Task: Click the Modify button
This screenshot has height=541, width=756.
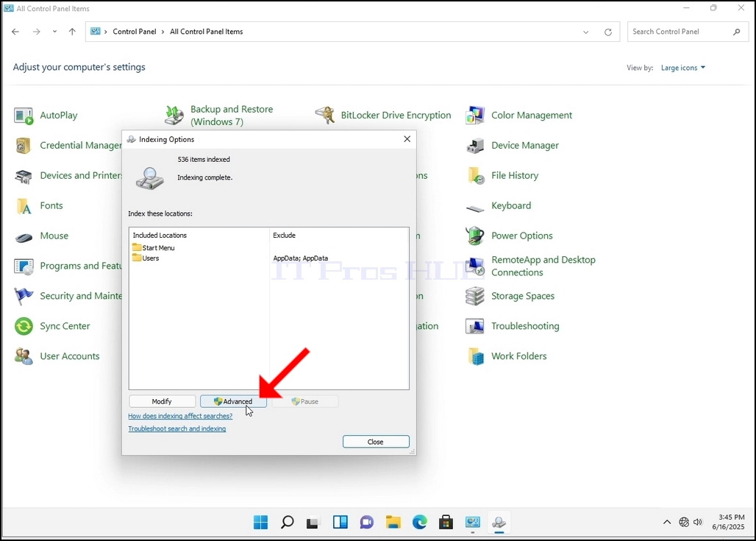Action: [162, 402]
